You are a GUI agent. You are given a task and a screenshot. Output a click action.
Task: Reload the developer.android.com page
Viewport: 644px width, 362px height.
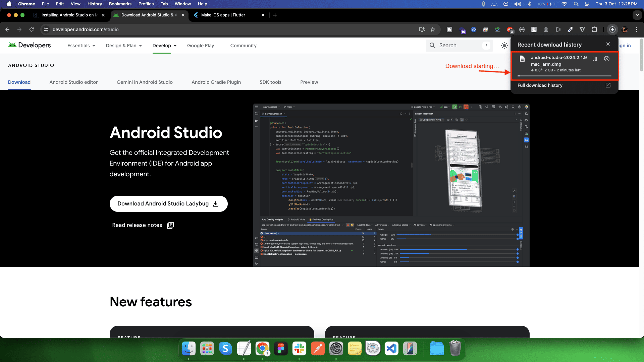[x=32, y=29]
